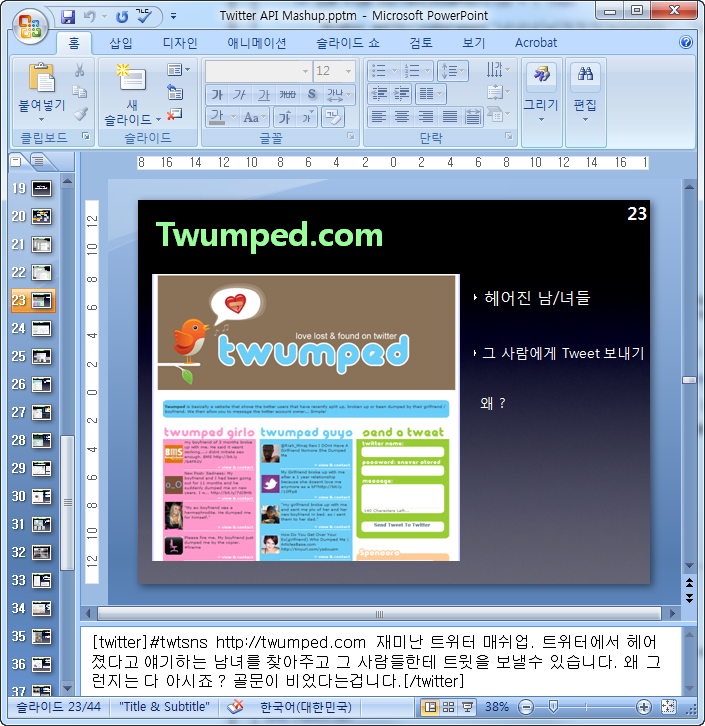Click Twumped.com slide title

click(269, 235)
